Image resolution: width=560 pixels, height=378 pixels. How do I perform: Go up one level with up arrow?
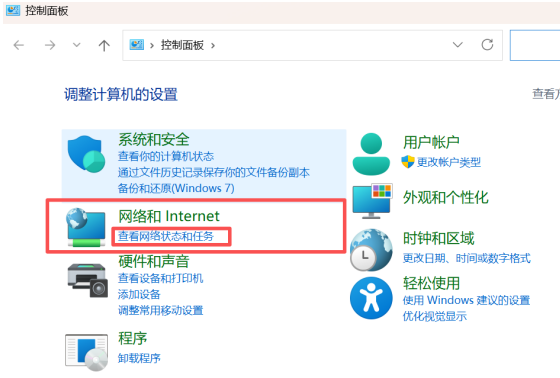(104, 45)
